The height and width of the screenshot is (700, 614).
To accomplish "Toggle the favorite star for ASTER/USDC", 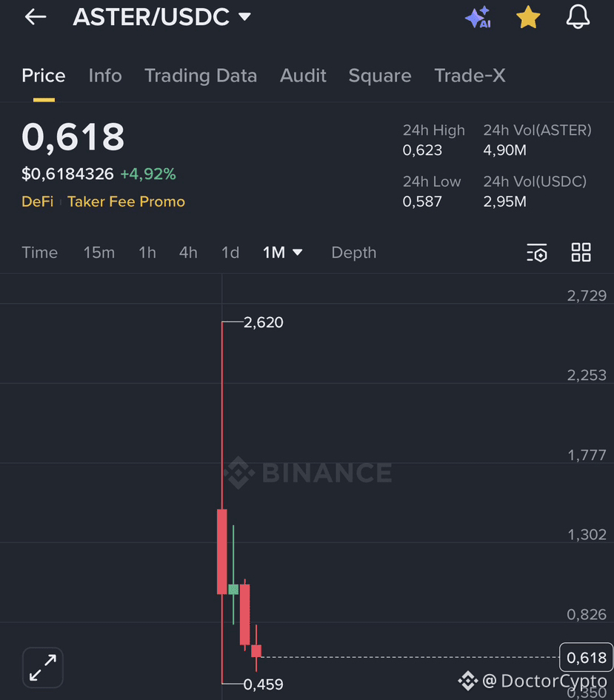I will click(528, 17).
